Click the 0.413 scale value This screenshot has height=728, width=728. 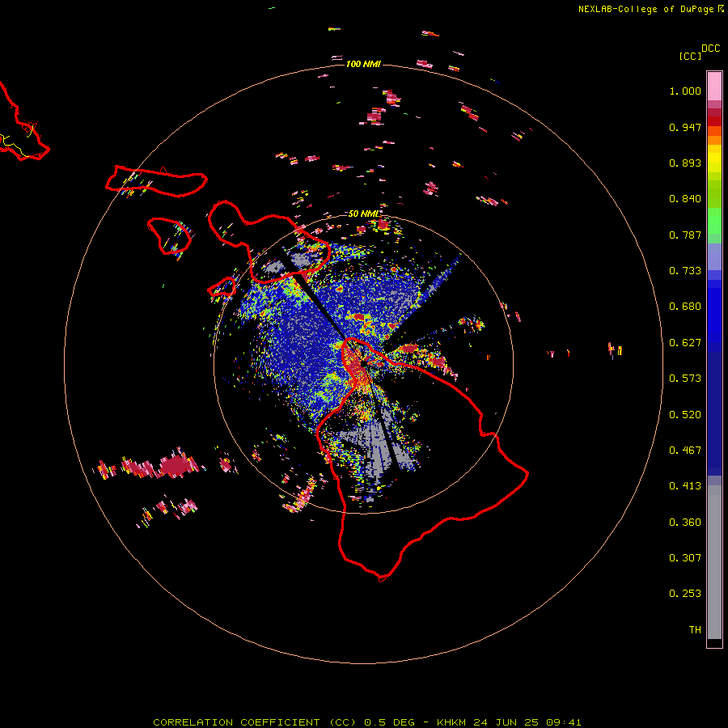[x=685, y=486]
